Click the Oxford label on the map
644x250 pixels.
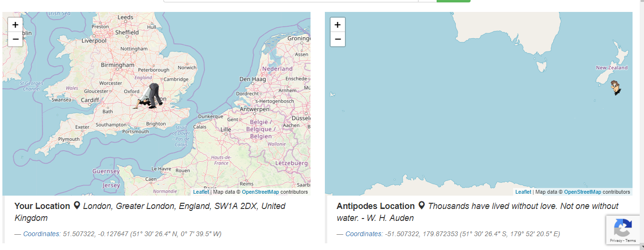(x=132, y=91)
